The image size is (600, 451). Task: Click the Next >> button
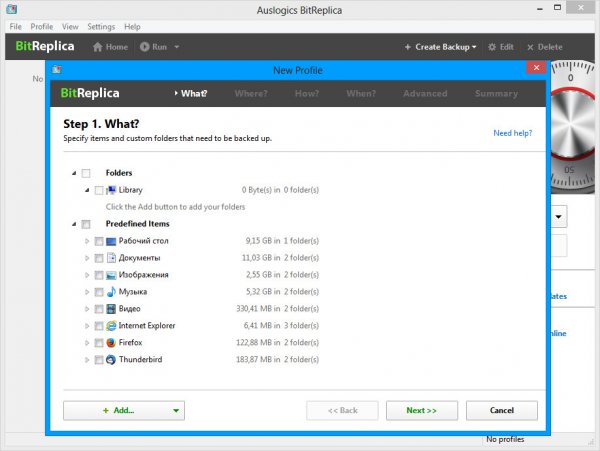(422, 410)
